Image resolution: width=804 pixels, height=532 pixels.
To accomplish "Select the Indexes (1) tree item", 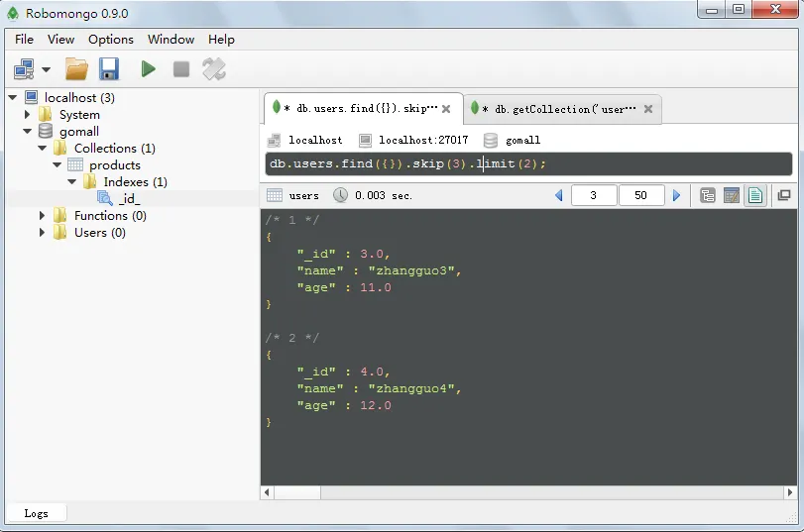I will pyautogui.click(x=136, y=182).
